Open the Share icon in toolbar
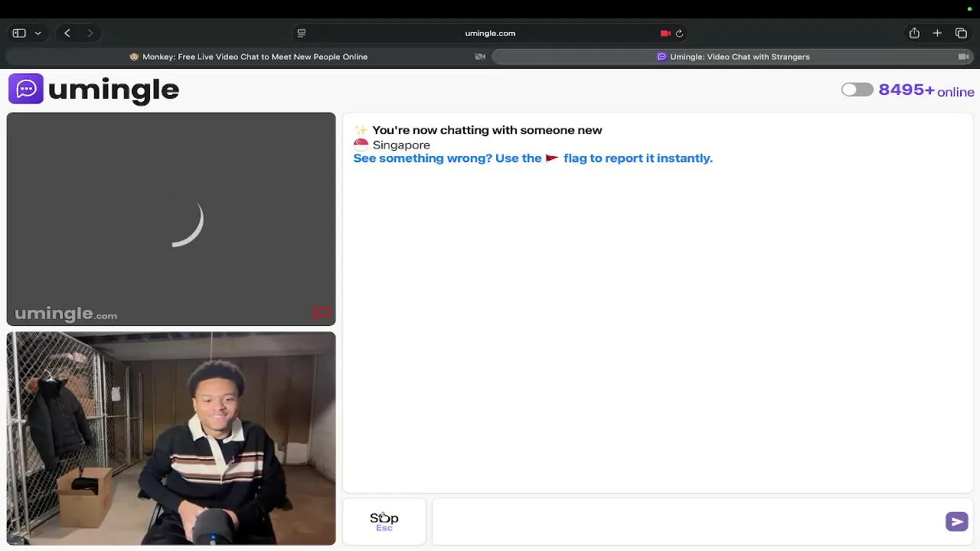 [x=914, y=33]
